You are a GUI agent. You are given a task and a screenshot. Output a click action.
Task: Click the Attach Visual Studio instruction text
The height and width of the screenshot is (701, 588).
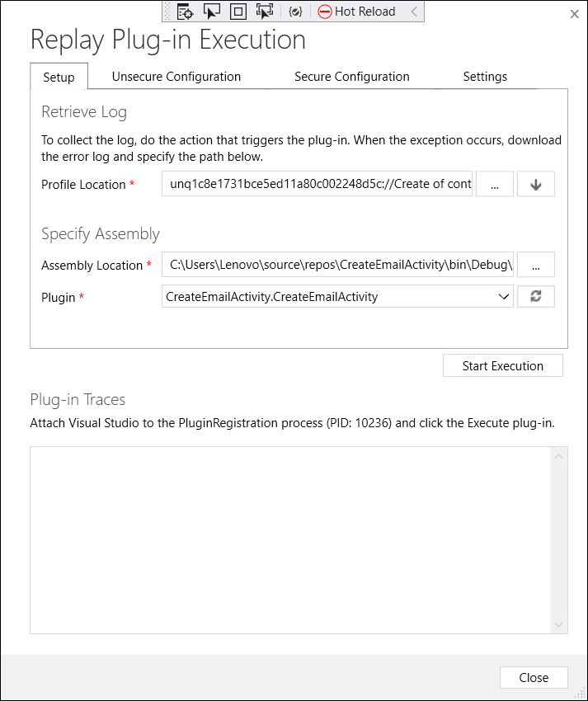click(292, 423)
